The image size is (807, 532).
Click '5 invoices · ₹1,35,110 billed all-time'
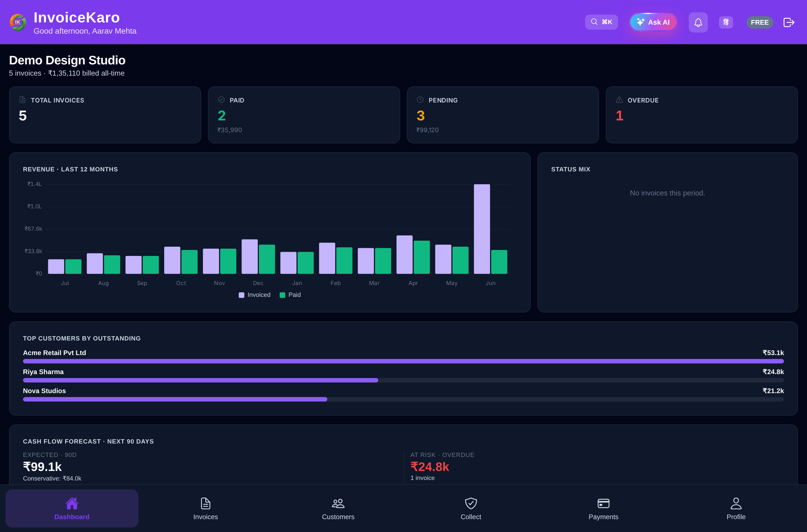tap(66, 73)
